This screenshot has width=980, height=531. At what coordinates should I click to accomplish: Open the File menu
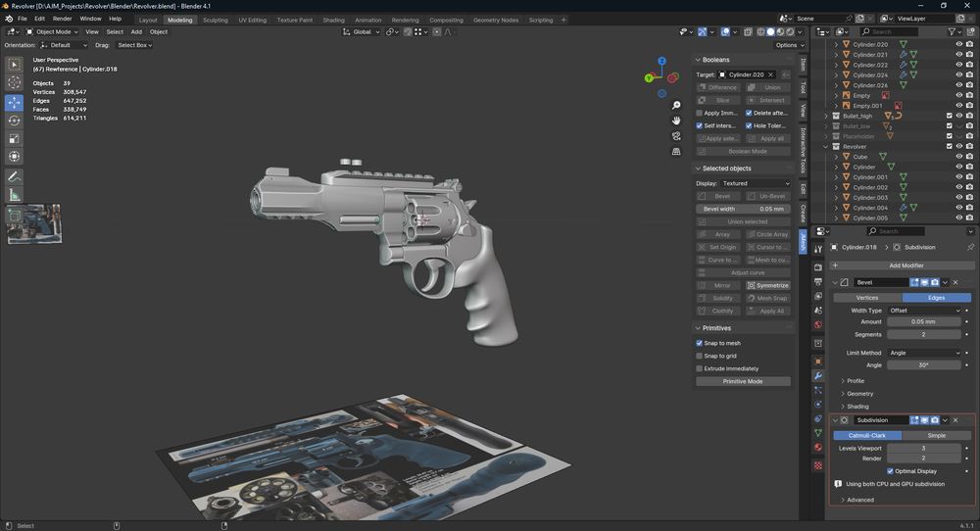point(23,19)
